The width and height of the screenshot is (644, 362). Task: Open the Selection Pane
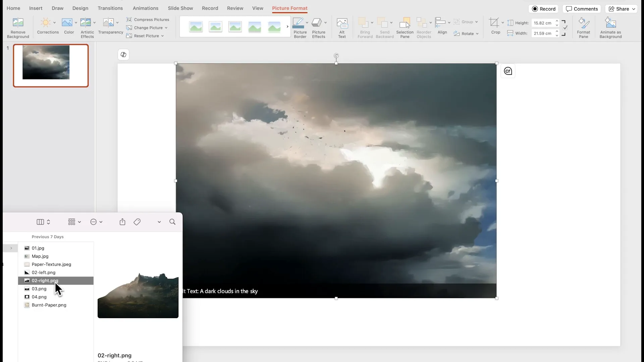tap(405, 28)
